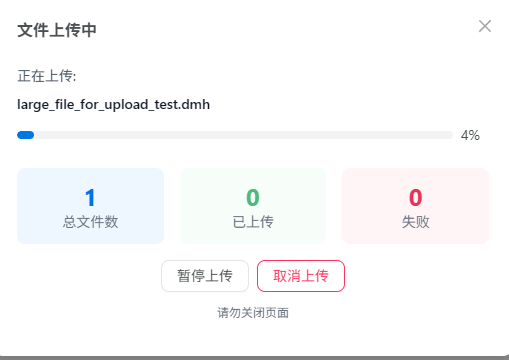
Task: Click the 正在上传: label
Action: pos(47,76)
